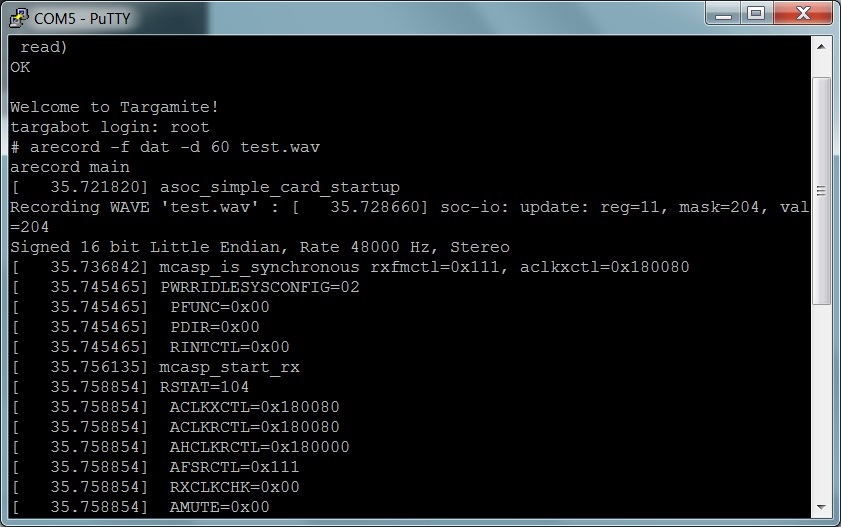Viewport: 841px width, 527px height.
Task: Click the empty scrollbar track below the thumb
Action: tap(820, 400)
